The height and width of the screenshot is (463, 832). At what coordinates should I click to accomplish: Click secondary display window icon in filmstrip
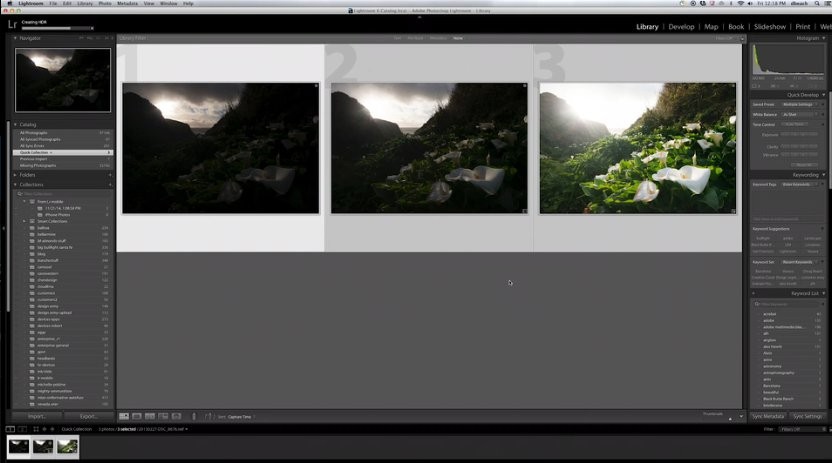23,429
